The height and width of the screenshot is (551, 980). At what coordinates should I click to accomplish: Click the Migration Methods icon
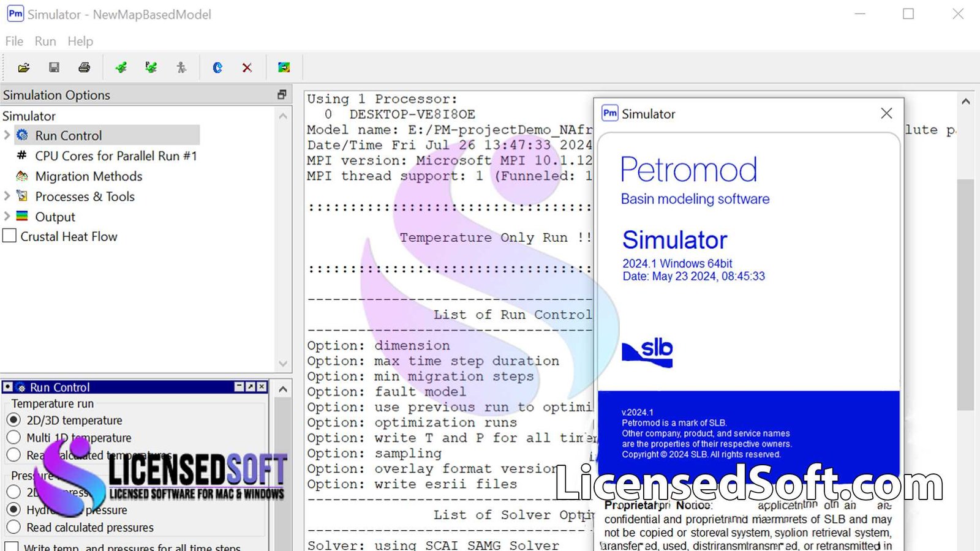[22, 176]
